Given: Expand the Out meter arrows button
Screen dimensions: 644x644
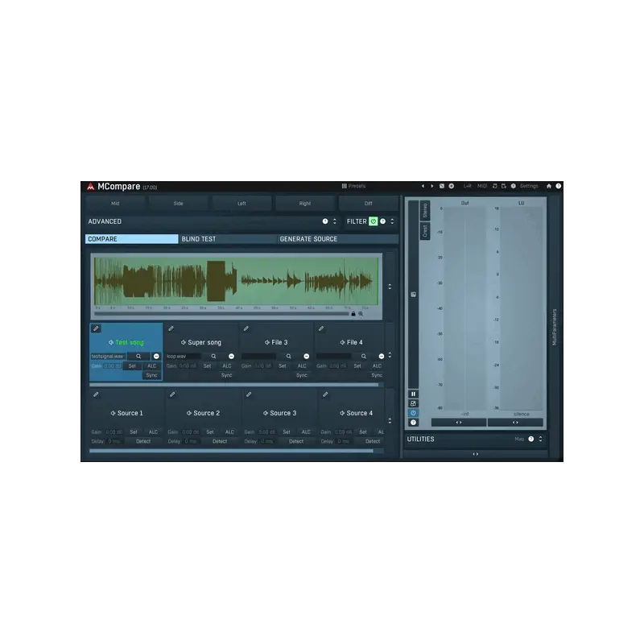Looking at the screenshot, I should pyautogui.click(x=459, y=423).
